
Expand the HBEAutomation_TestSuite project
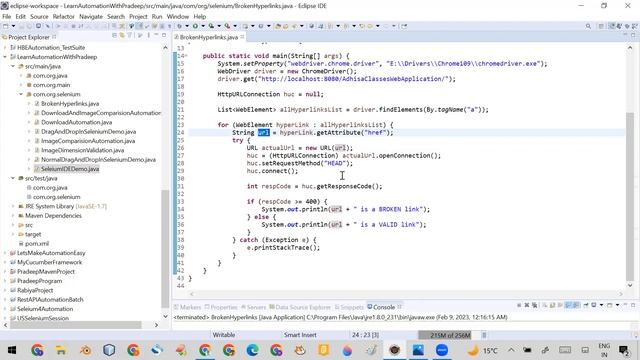point(5,47)
